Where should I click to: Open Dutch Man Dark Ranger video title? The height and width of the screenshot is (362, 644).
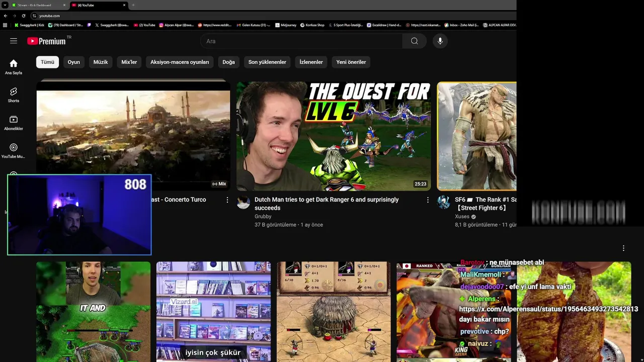[x=327, y=204]
